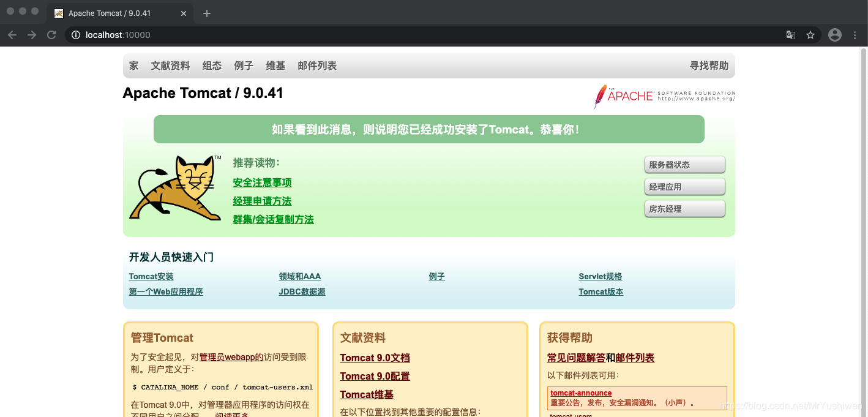Click the 服务器状态 button
Screen dimensions: 868x417
(685, 165)
